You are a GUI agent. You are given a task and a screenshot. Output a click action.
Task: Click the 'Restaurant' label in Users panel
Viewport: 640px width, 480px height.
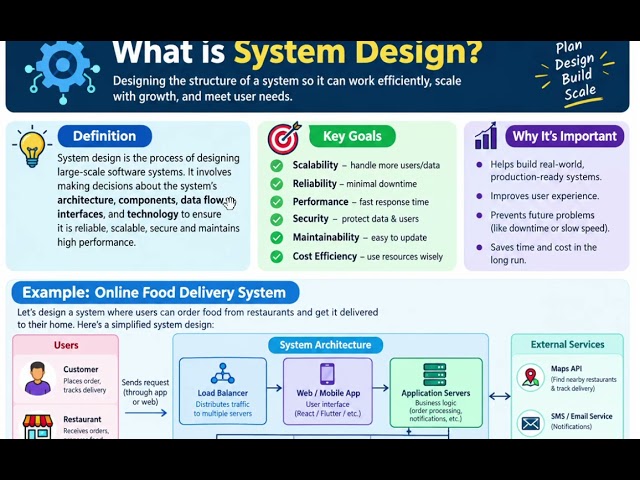point(82,419)
